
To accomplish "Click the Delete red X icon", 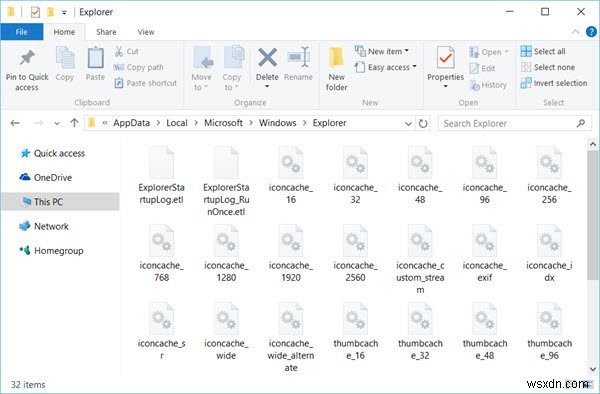I will [x=267, y=57].
